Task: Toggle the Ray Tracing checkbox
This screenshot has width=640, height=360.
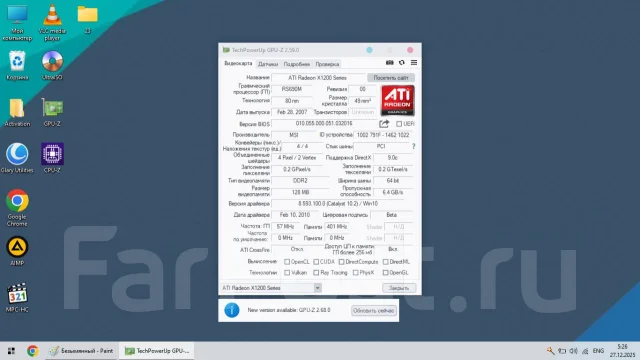Action: pos(316,273)
